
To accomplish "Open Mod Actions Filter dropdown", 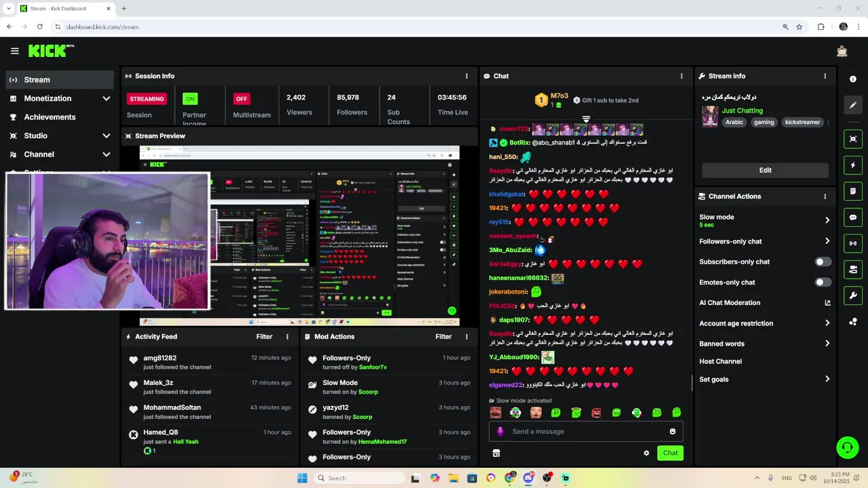I will coord(443,336).
